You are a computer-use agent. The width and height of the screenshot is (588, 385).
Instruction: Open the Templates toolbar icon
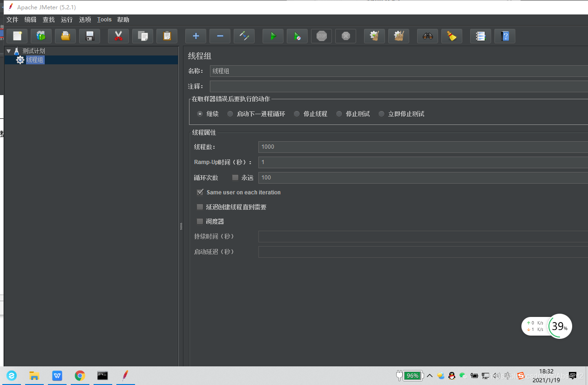pyautogui.click(x=41, y=36)
